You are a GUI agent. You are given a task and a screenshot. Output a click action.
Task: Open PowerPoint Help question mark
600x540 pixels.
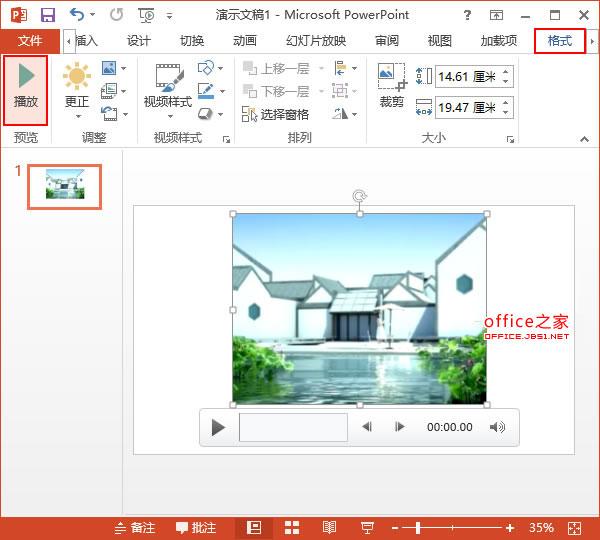pyautogui.click(x=467, y=15)
